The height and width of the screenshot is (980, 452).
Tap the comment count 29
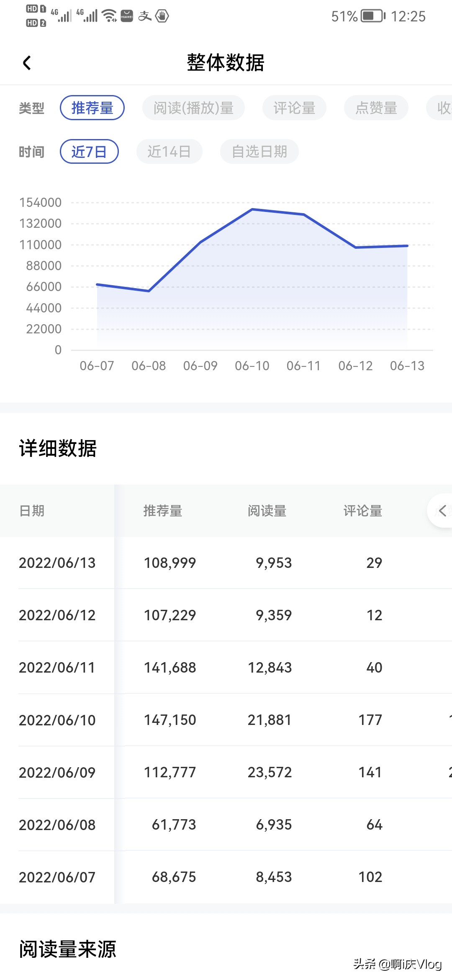[x=374, y=562]
